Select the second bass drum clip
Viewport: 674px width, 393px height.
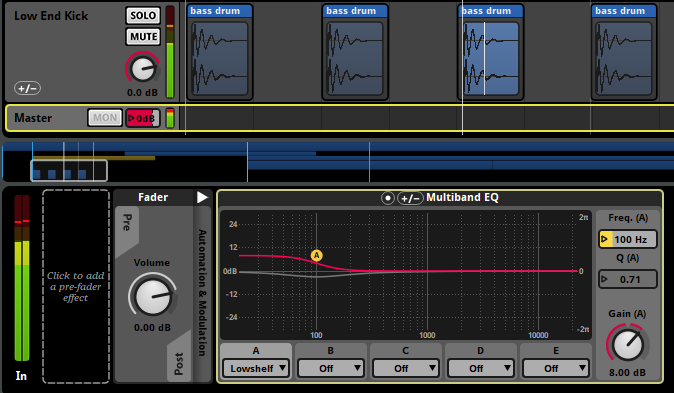(x=355, y=52)
